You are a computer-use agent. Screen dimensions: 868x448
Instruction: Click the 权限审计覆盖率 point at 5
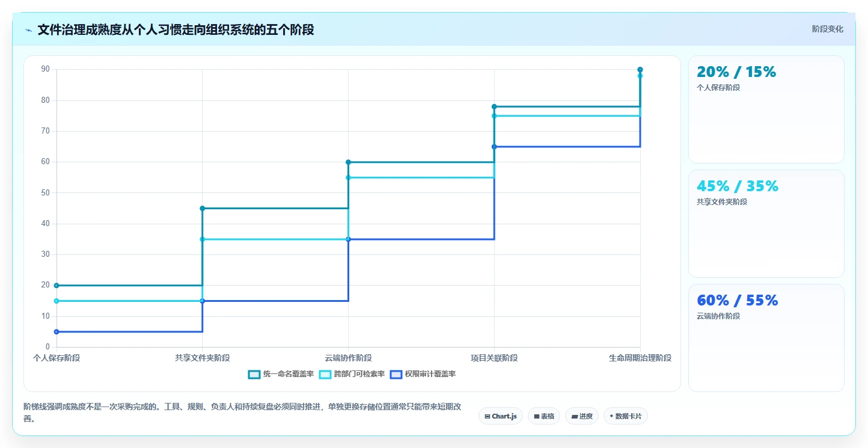coord(57,332)
